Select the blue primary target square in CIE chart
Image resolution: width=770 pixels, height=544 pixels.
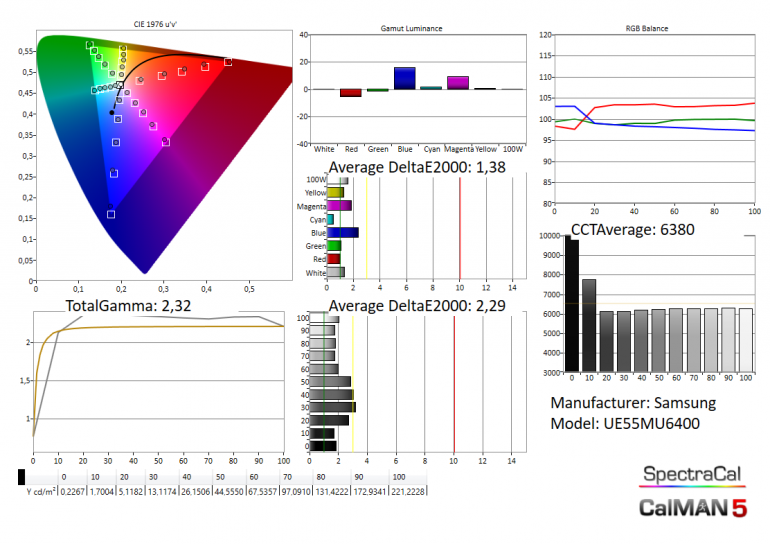(x=111, y=214)
